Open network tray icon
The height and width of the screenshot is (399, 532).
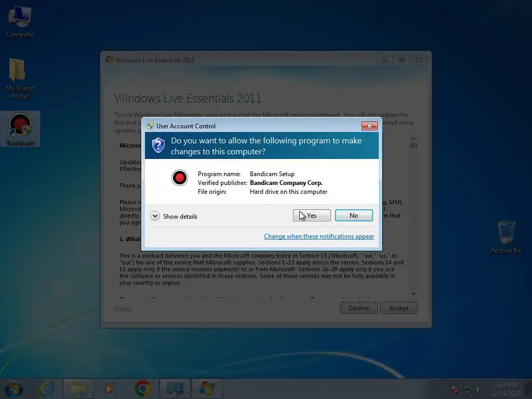point(467,389)
